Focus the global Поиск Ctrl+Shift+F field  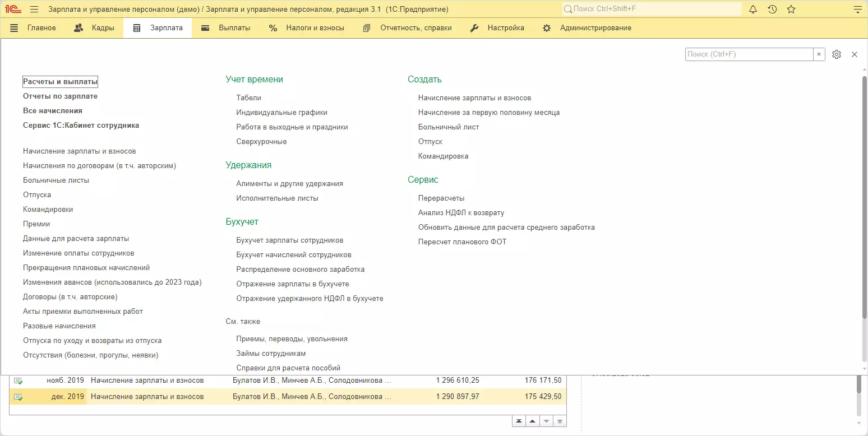[652, 10]
